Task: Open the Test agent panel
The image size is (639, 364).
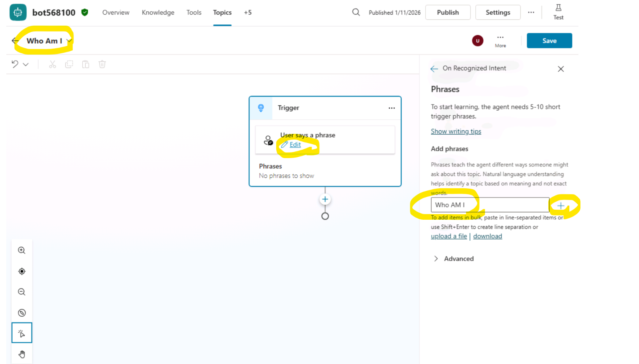Action: pos(558,12)
